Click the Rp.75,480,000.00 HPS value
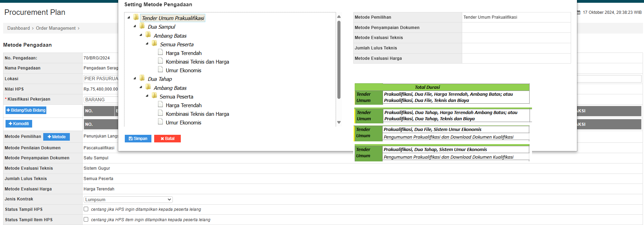The image size is (644, 225). point(101,89)
